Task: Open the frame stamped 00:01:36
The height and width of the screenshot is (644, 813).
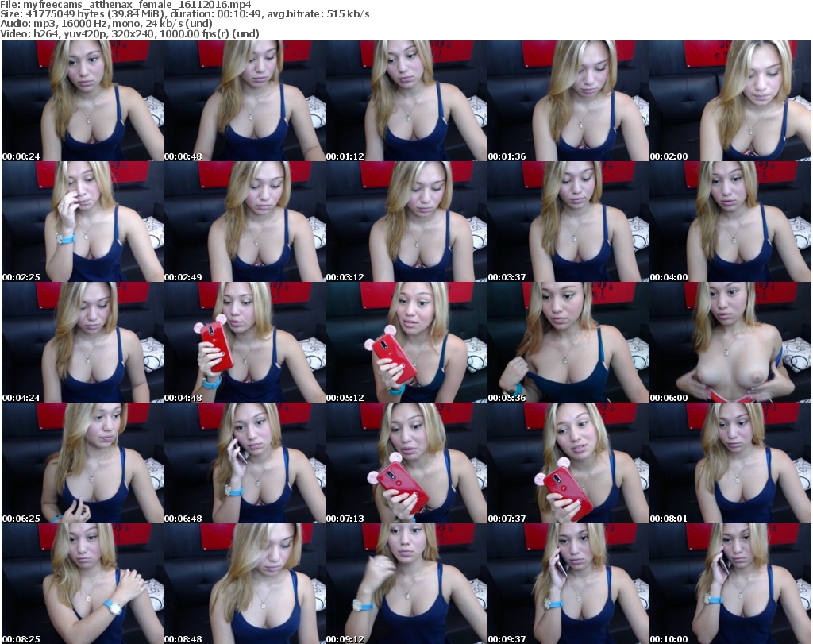Action: click(568, 101)
